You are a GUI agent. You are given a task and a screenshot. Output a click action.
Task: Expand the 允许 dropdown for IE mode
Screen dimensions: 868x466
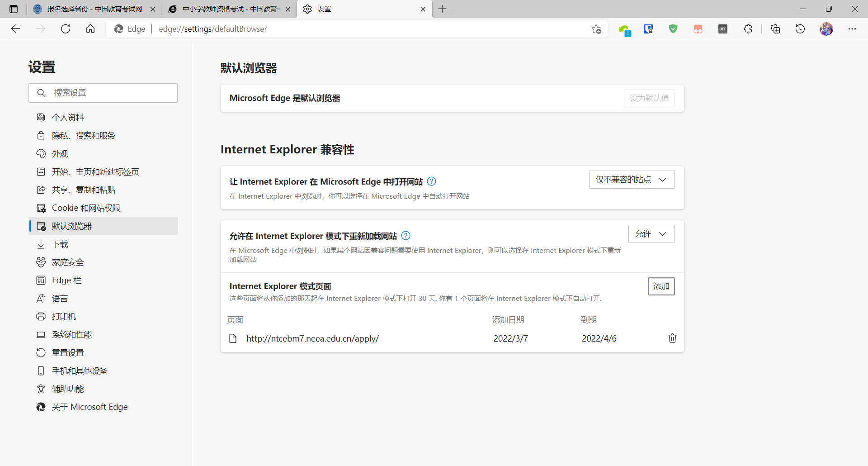(651, 234)
